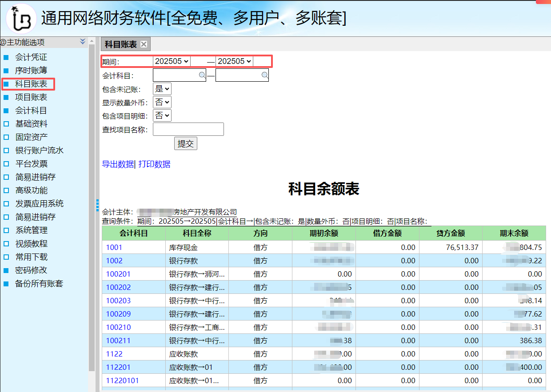551x392 pixels.
Task: Click the 查找项目名称 input field
Action: pos(188,129)
